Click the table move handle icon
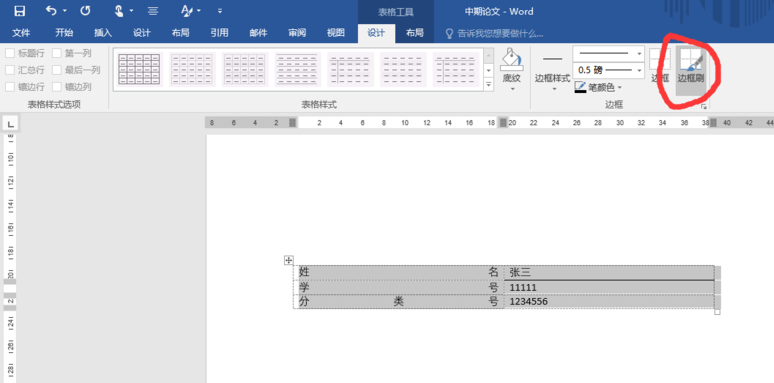This screenshot has width=774, height=383. (289, 260)
